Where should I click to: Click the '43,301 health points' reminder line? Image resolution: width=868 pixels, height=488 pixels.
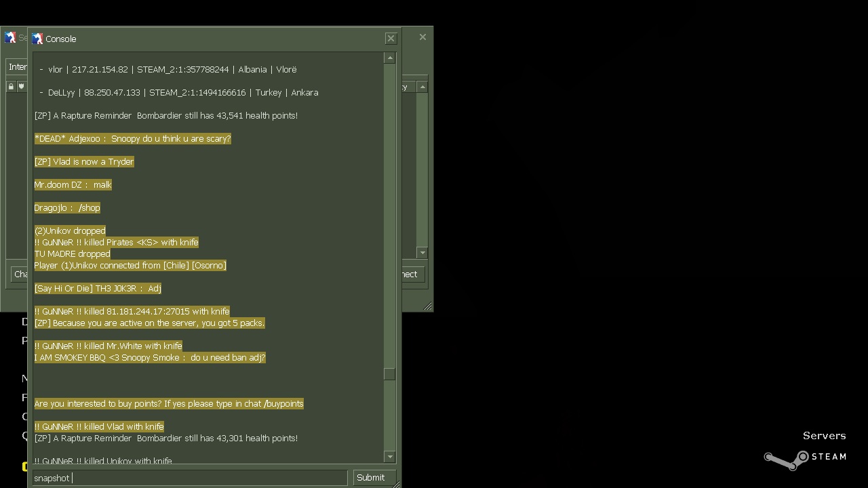[x=166, y=438]
